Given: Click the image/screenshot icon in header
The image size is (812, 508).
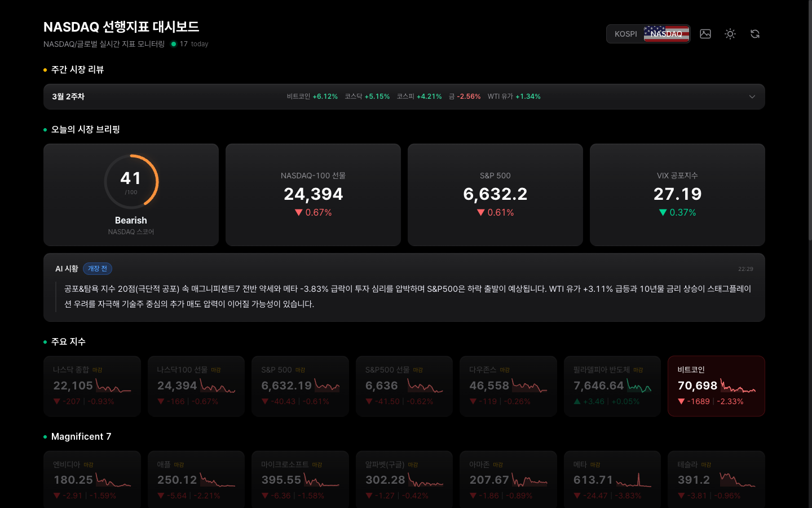Looking at the screenshot, I should (705, 34).
